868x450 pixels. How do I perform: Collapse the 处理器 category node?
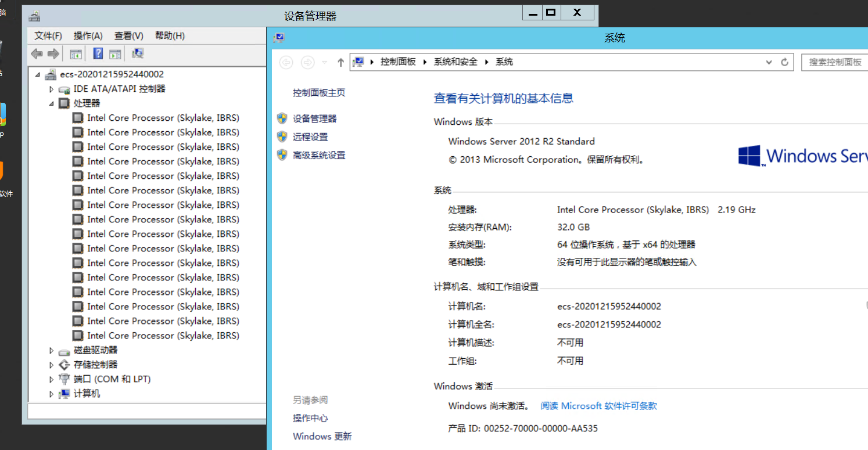pyautogui.click(x=52, y=103)
